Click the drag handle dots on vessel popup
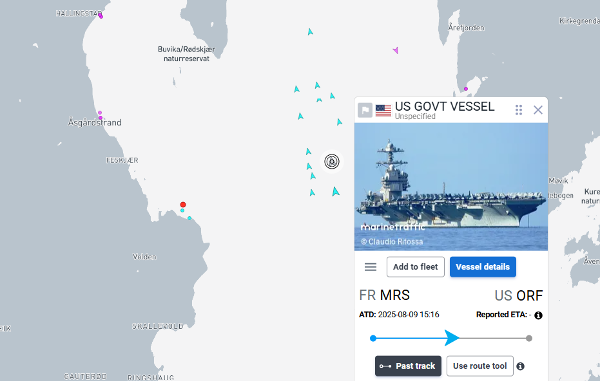Viewport: 600px width, 381px height. tap(518, 110)
